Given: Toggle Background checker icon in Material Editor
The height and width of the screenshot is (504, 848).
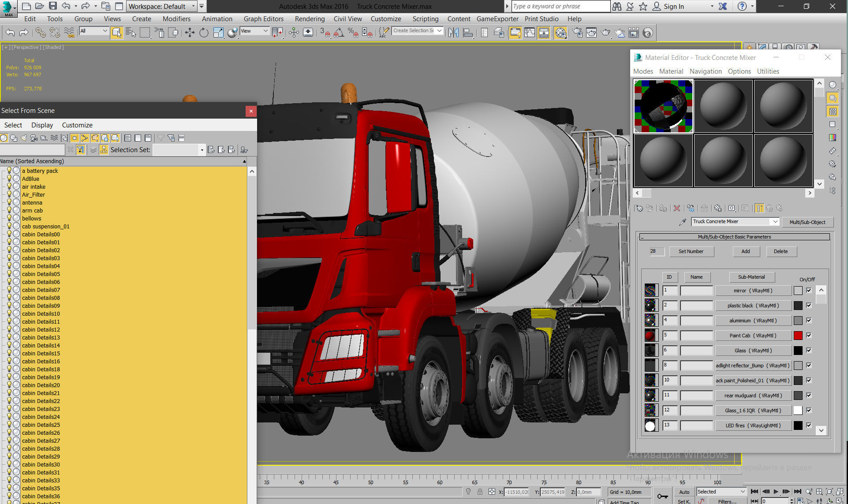Looking at the screenshot, I should (x=833, y=111).
